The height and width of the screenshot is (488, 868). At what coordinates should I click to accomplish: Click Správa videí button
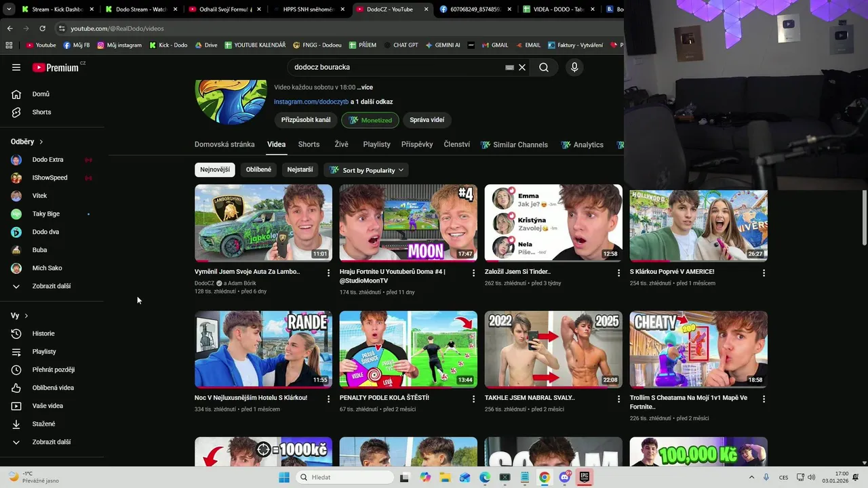tap(427, 120)
